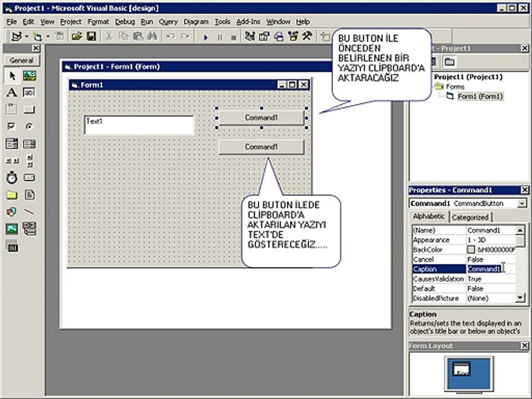Open Form Layout Window from the toolbar icon
Viewport: 532px width, 399px height.
279,36
